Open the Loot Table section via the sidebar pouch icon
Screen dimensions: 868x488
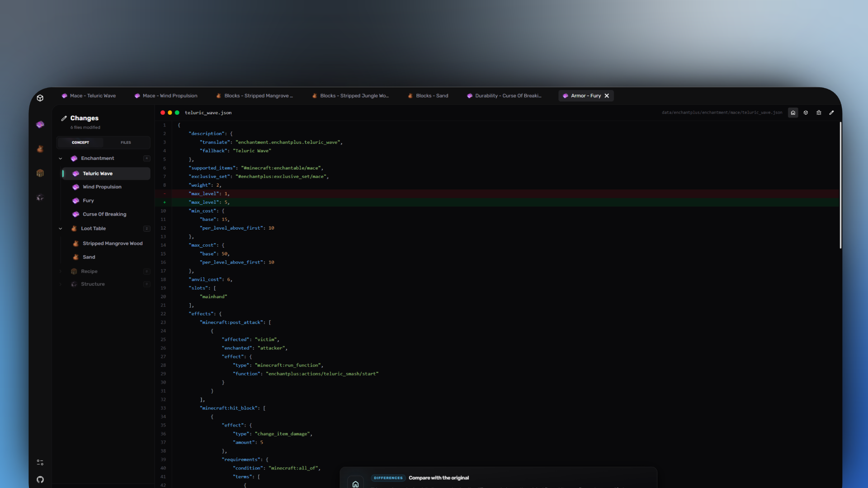tap(40, 149)
